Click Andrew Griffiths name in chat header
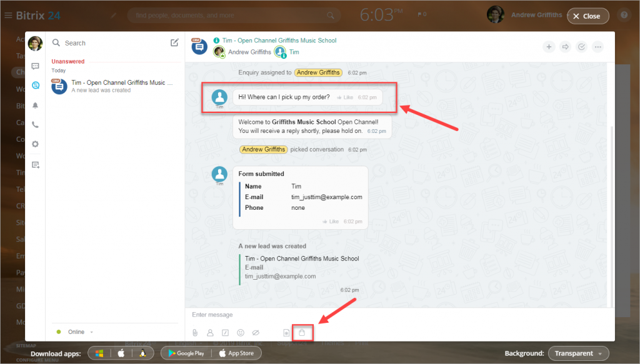Image resolution: width=640 pixels, height=364 pixels. click(249, 52)
